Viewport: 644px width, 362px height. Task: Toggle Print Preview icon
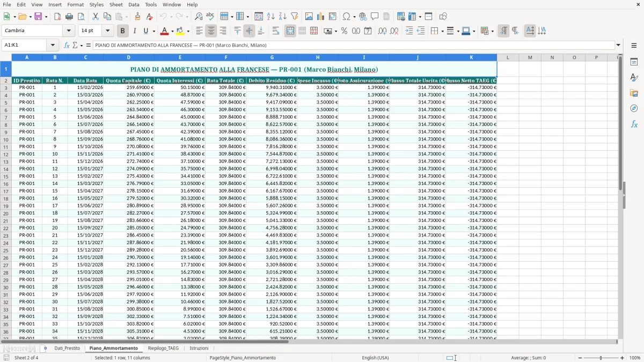point(81,17)
